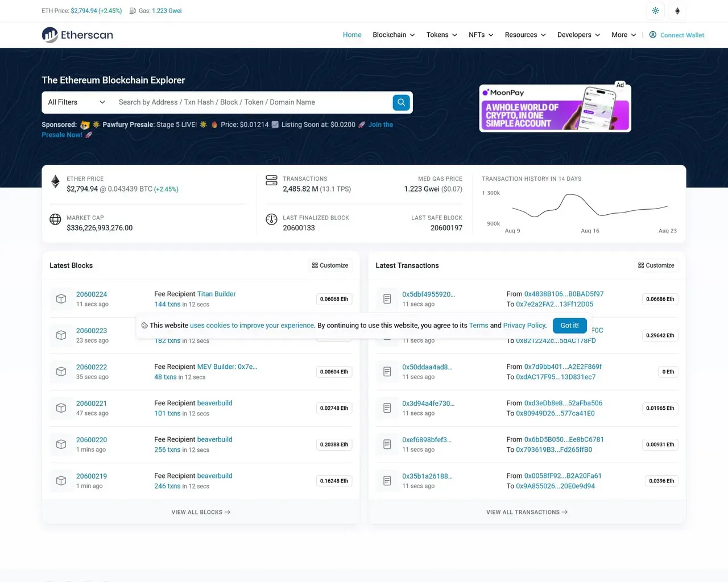Click the document icon for transaction 0x3d94a4fe730
This screenshot has width=728, height=582.
coord(387,408)
